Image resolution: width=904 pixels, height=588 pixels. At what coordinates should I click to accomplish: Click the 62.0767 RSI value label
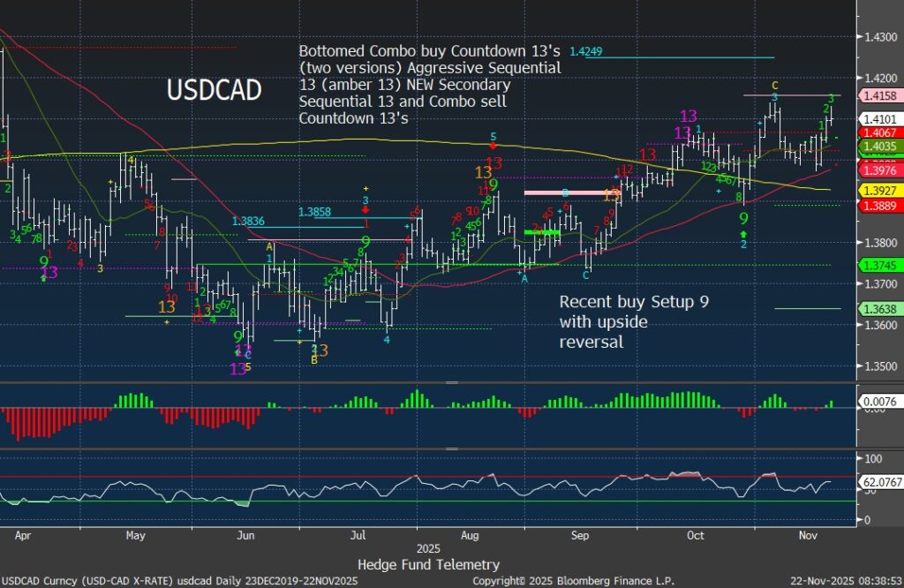(x=879, y=484)
